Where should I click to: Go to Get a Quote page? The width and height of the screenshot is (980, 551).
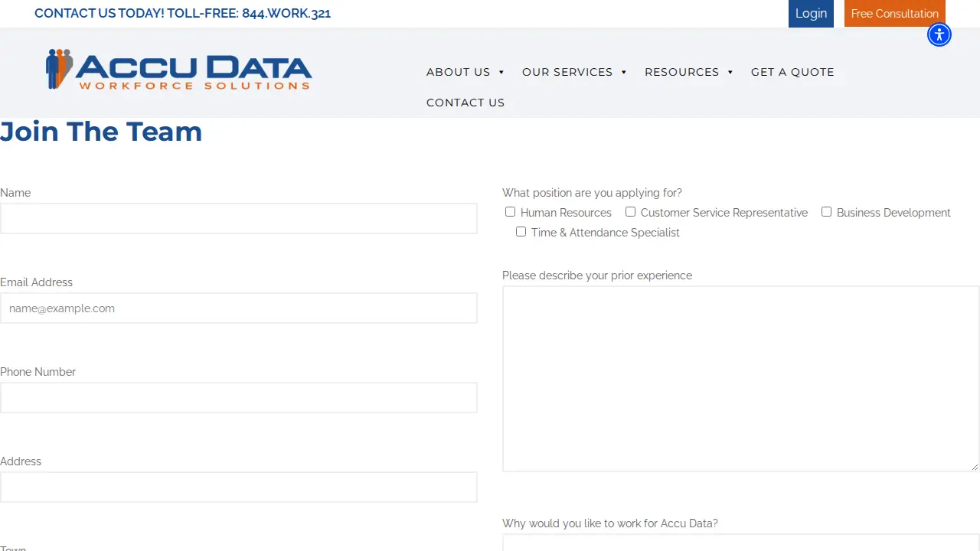(792, 72)
